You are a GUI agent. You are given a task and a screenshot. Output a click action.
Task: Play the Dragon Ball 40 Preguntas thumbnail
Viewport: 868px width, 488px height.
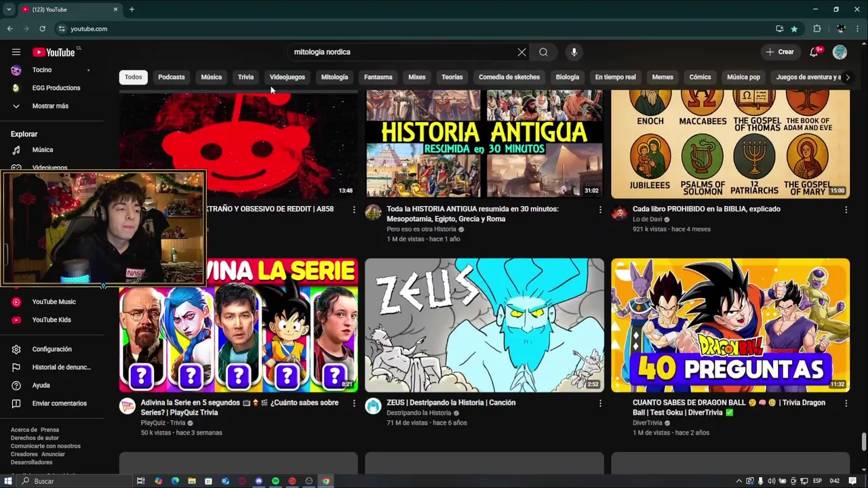point(730,325)
